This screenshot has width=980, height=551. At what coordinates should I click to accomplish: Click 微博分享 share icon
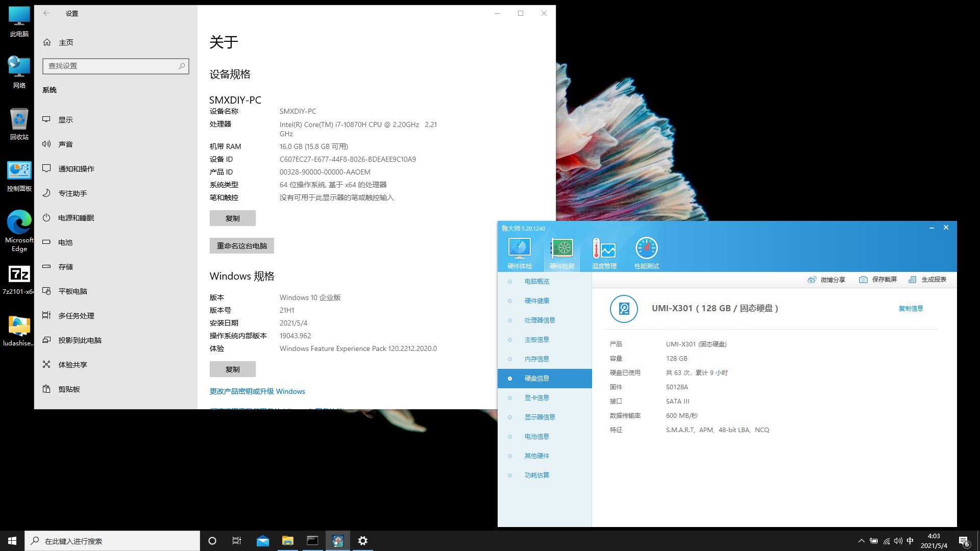click(x=826, y=280)
